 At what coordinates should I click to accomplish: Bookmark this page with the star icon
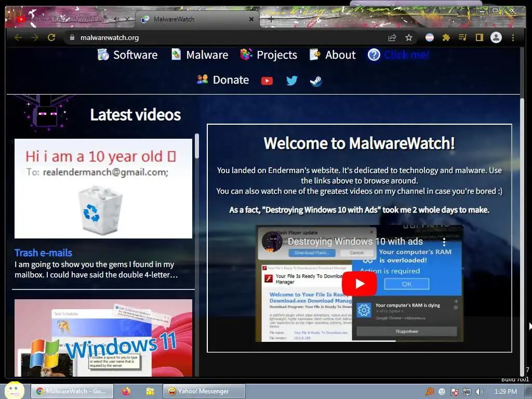[409, 37]
